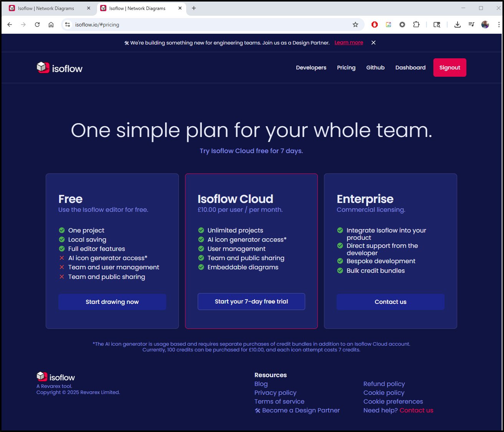Click Become a Design Partner link
504x432 pixels.
tap(297, 410)
